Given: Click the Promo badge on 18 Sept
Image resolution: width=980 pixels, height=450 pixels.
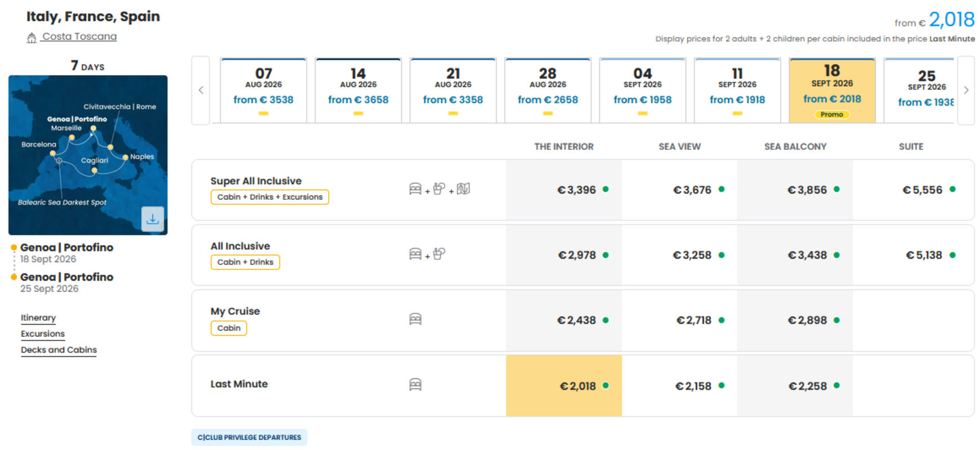Looking at the screenshot, I should 832,114.
